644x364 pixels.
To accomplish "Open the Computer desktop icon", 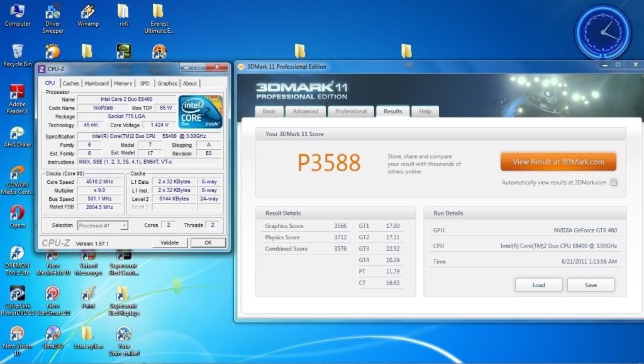I will (x=17, y=15).
